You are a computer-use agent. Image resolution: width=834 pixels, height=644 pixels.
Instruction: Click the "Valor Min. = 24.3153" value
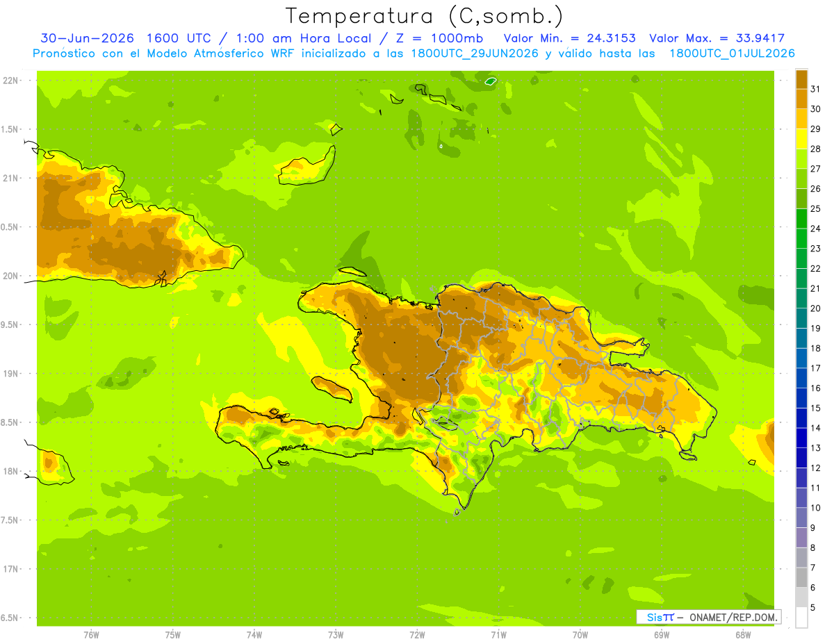pos(569,38)
